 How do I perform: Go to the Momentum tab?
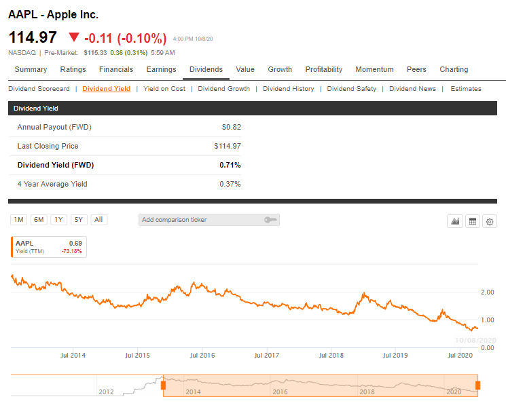coord(374,69)
